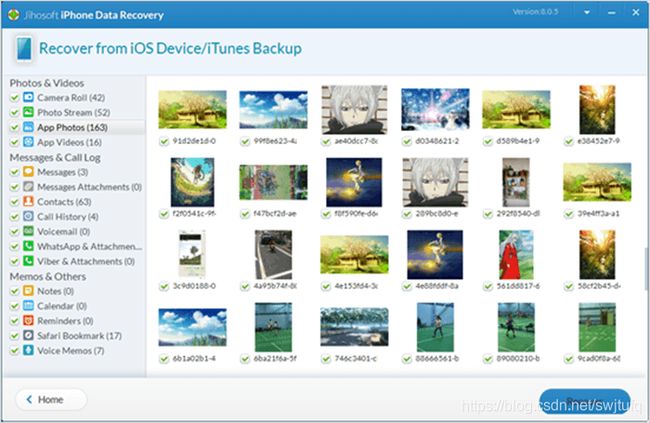Viewport: 650px width, 423px height.
Task: Click the App Videos category icon
Action: coord(28,142)
